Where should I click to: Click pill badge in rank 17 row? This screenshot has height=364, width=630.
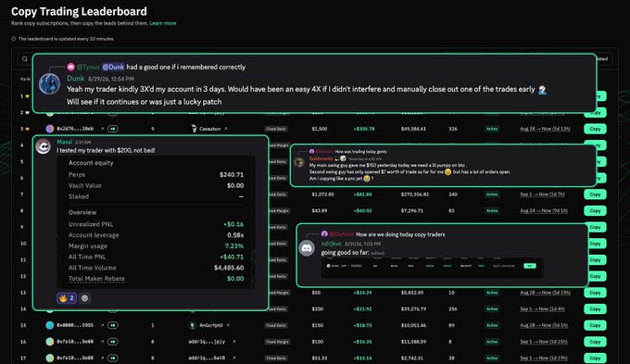(x=113, y=358)
